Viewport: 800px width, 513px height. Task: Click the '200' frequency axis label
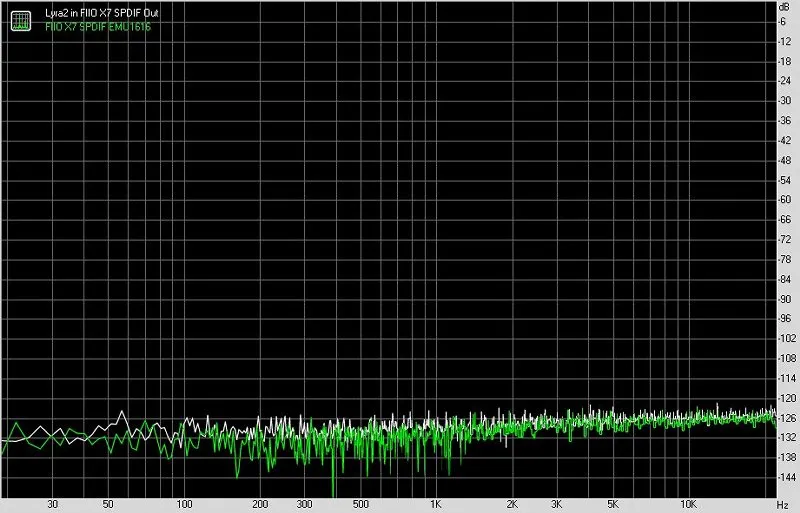pos(260,504)
